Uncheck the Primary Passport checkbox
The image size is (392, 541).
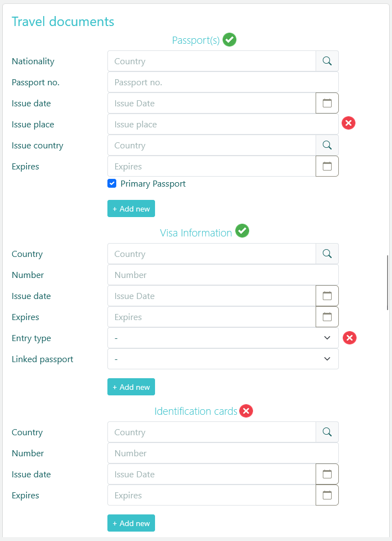point(112,184)
